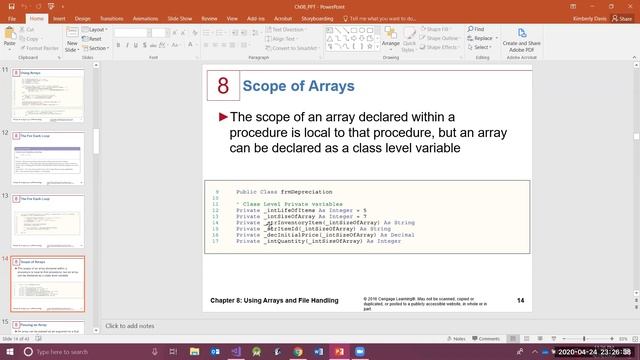Screen dimensions: 640x360
Task: Click the Windows Start button
Action: tap(10, 351)
